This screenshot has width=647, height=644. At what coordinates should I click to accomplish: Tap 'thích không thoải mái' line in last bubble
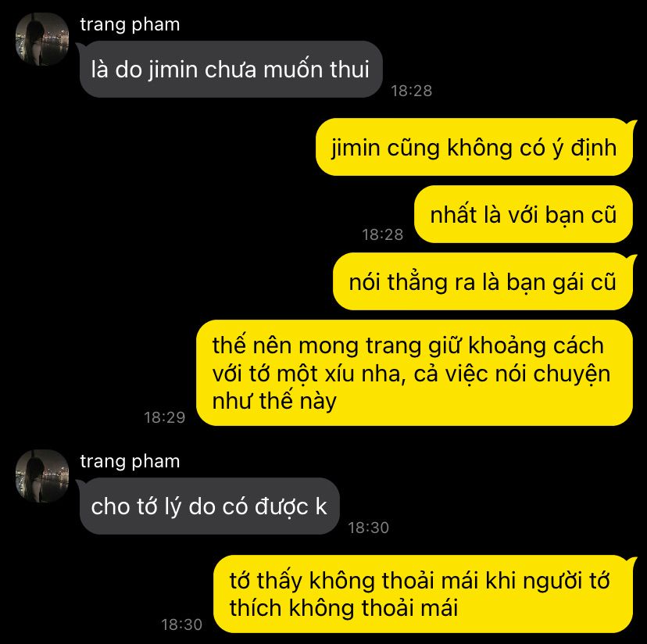pos(344,608)
